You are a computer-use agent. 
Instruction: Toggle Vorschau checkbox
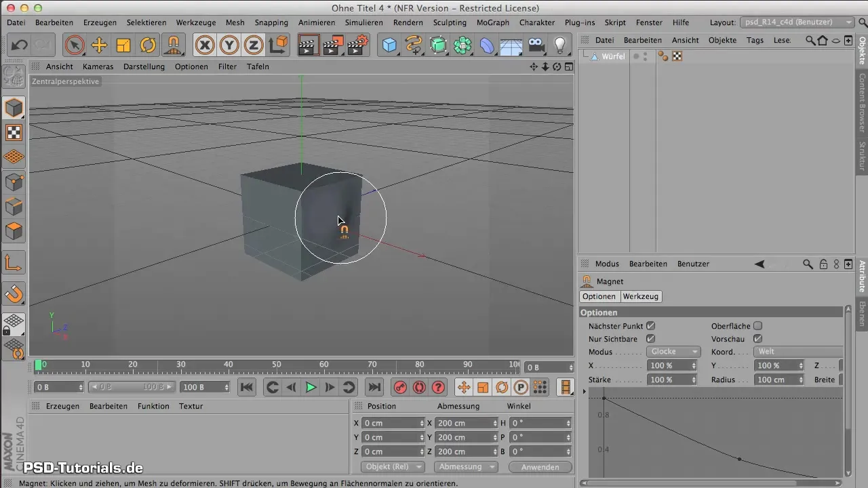coord(758,339)
